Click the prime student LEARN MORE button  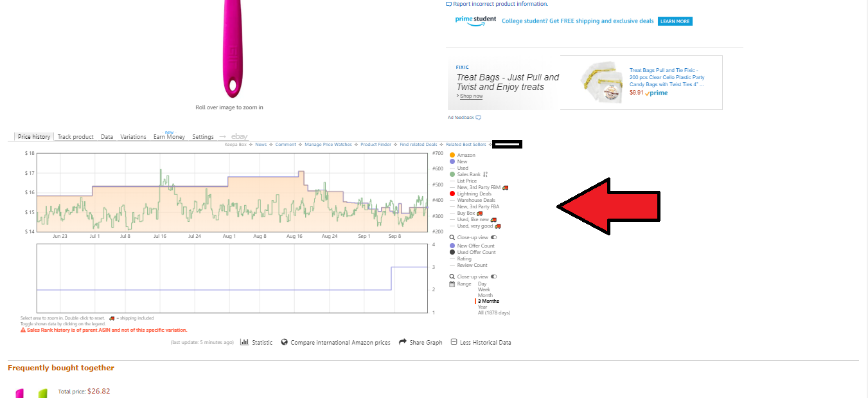[x=675, y=21]
